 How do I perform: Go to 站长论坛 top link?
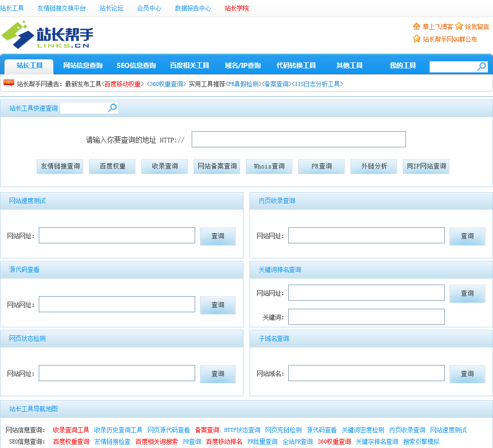[x=111, y=8]
